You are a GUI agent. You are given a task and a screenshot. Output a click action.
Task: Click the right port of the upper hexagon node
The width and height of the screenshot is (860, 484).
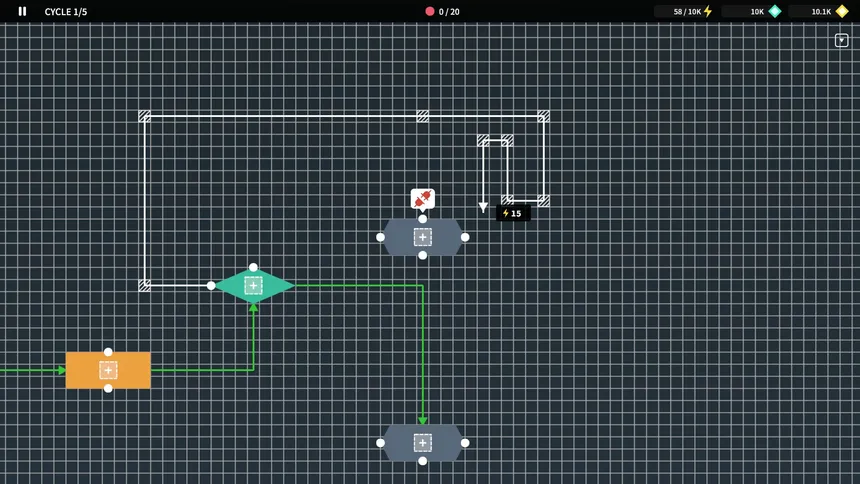(465, 237)
